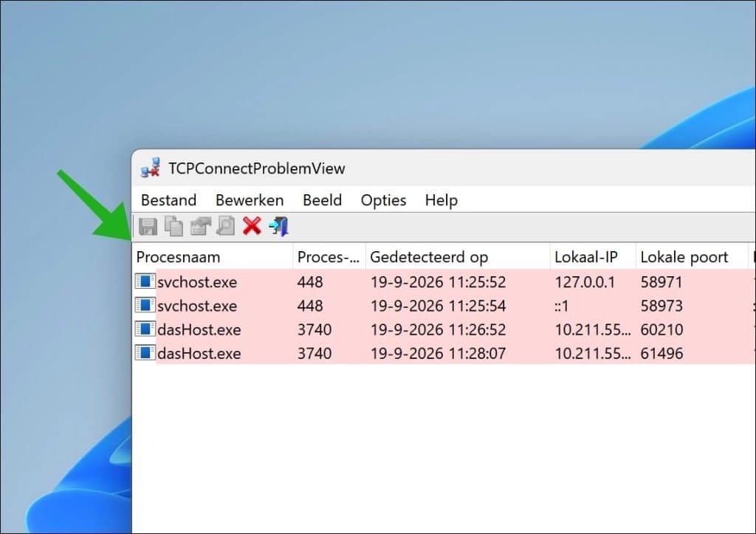Click process ID 3740 in the 11:28:07 row
The image size is (756, 534).
tap(315, 353)
